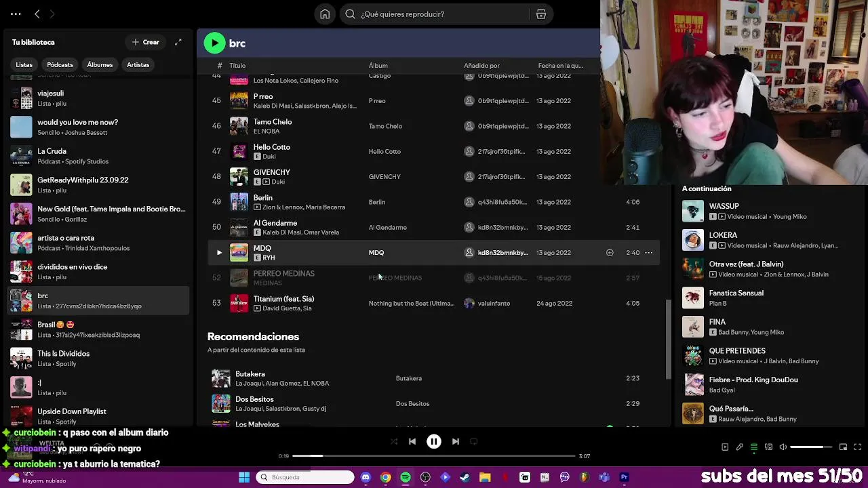Image resolution: width=868 pixels, height=488 pixels.
Task: Sort by Añadido por column header
Action: point(481,66)
